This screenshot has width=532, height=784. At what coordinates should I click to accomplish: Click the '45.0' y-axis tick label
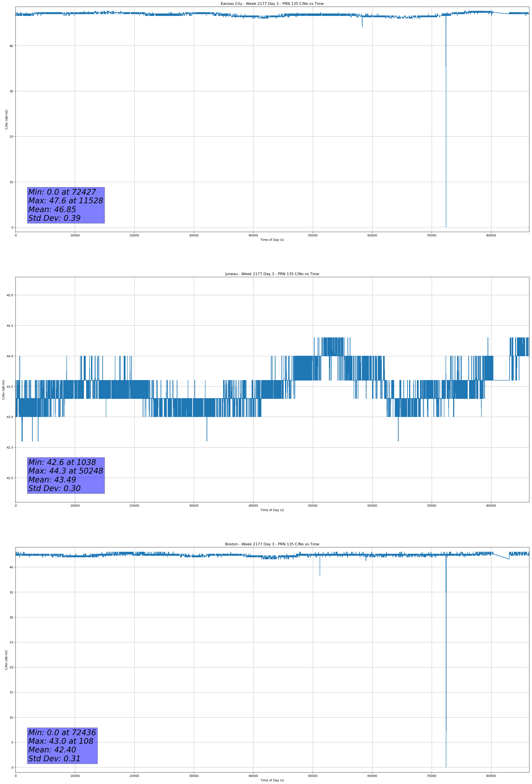click(x=10, y=295)
